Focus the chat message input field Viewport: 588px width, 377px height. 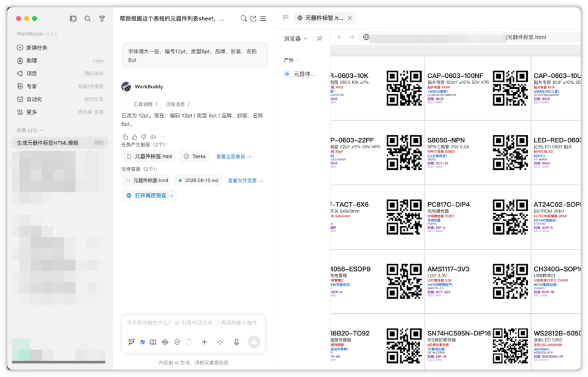tap(193, 323)
